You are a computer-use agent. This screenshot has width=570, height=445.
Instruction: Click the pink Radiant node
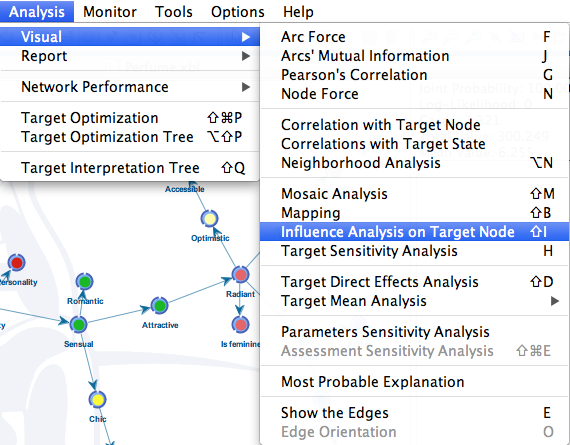point(240,274)
